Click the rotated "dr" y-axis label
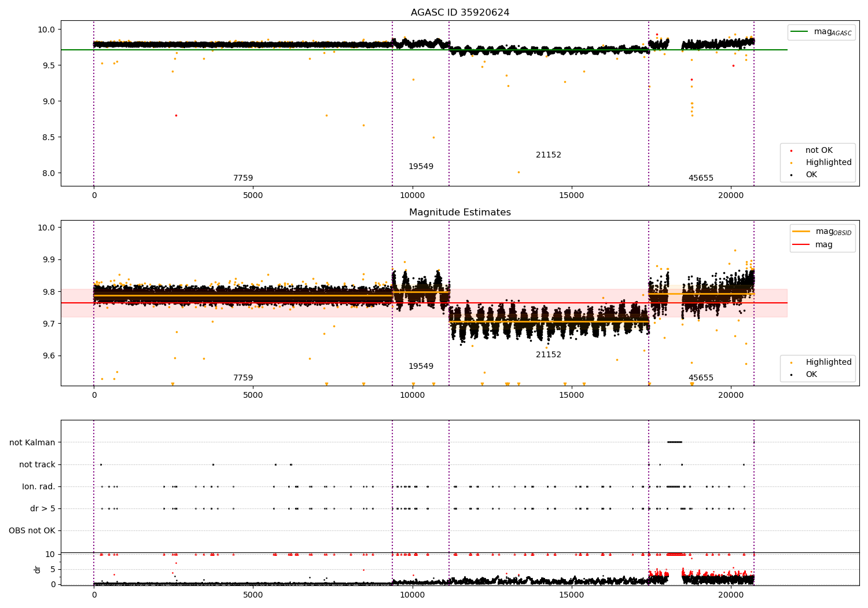 pos(38,569)
